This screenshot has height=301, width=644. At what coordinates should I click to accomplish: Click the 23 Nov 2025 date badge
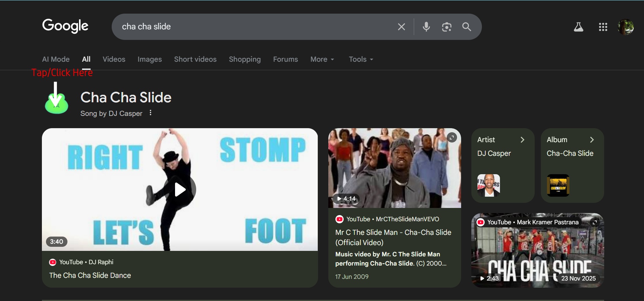tap(579, 279)
